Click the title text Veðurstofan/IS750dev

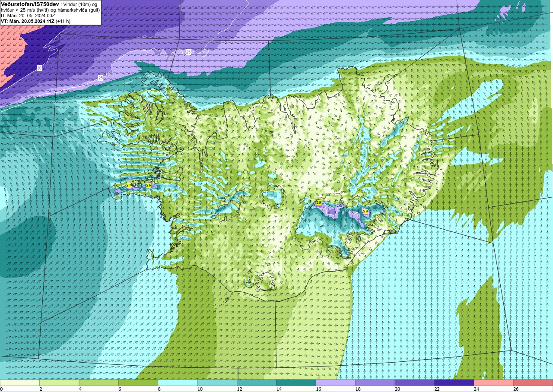coord(30,4)
